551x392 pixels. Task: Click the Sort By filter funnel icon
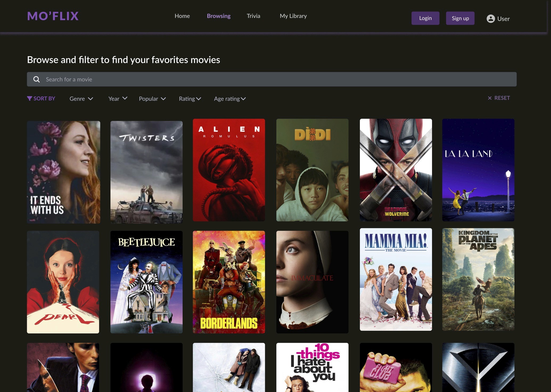point(30,99)
